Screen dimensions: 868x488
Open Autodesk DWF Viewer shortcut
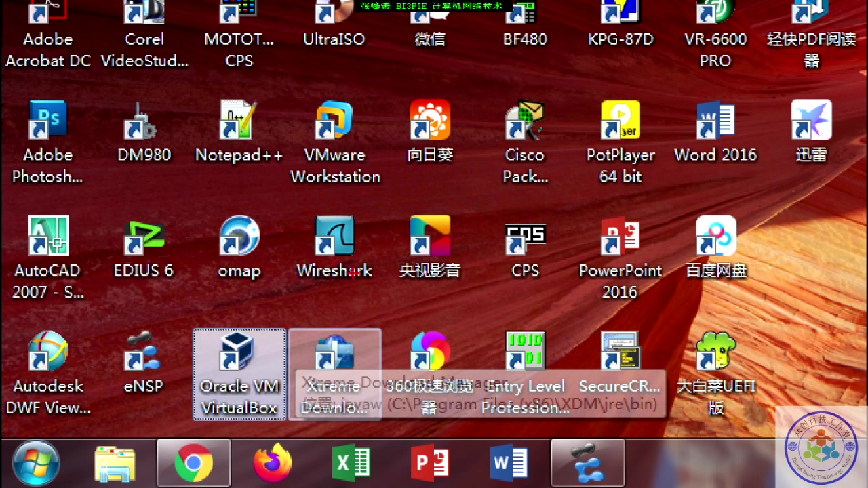tap(48, 373)
